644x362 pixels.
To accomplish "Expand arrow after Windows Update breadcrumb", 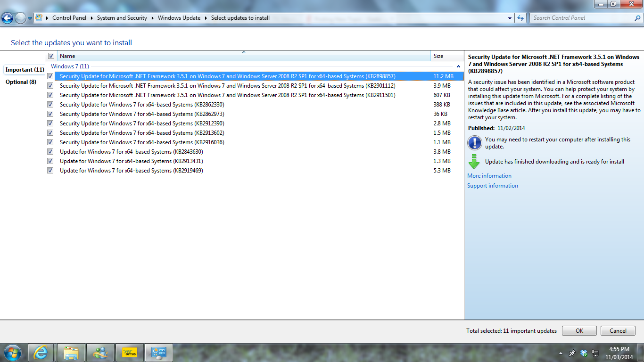I will pyautogui.click(x=206, y=18).
